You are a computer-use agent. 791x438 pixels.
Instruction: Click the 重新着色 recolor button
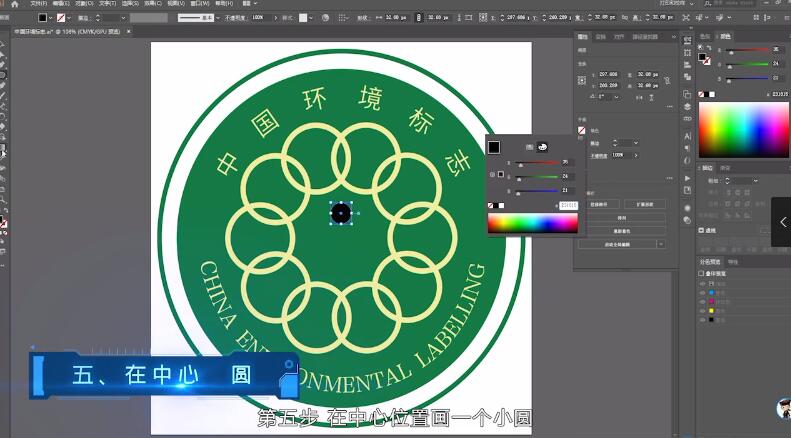pos(622,231)
